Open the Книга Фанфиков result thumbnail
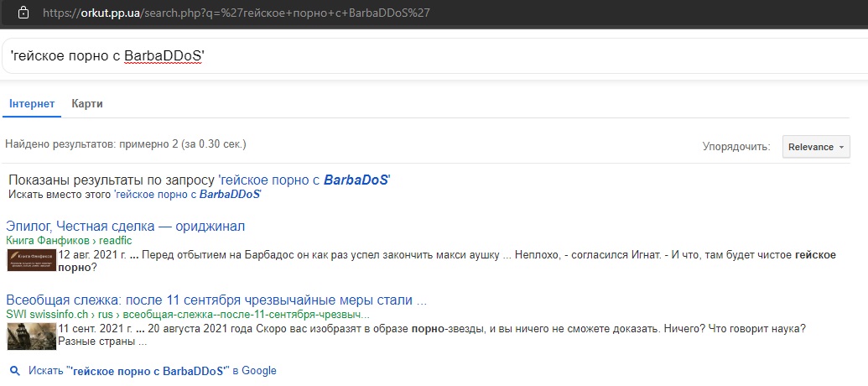The height and width of the screenshot is (386, 868). [x=32, y=260]
